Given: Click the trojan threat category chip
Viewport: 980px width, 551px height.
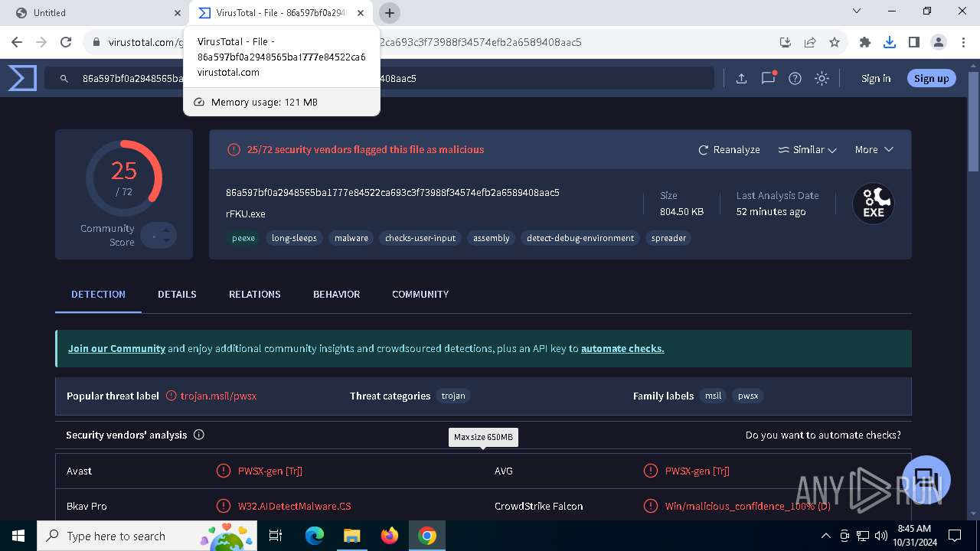Looking at the screenshot, I should (453, 396).
